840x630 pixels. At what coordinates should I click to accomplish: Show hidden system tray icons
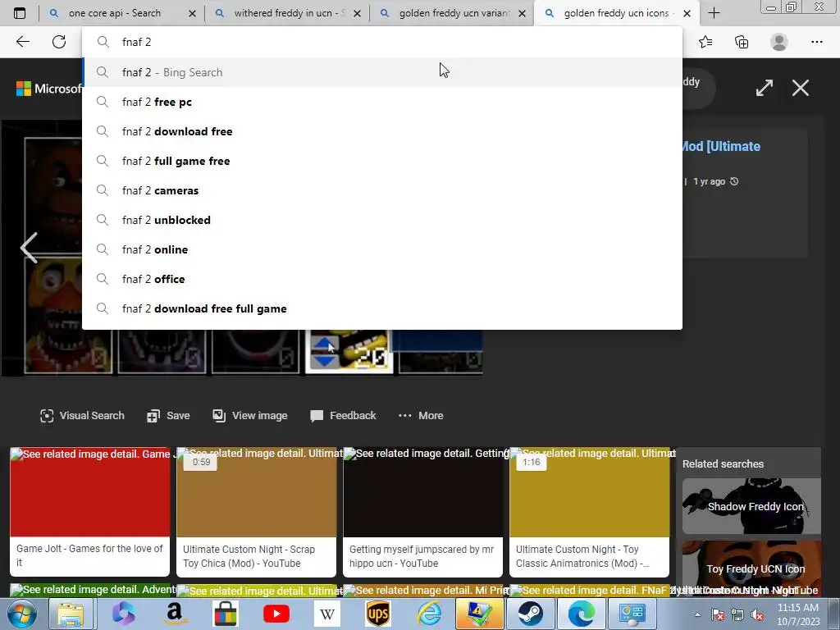click(697, 615)
